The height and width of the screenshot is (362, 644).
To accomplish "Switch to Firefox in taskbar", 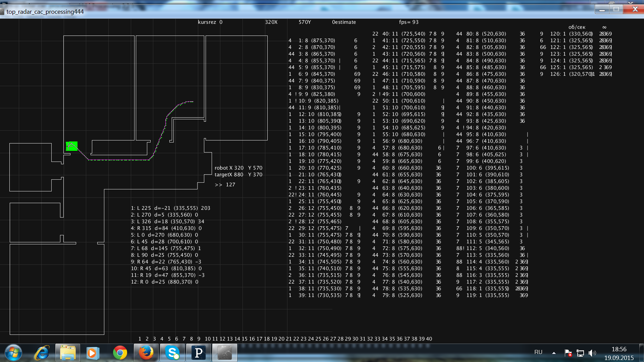I will click(146, 353).
